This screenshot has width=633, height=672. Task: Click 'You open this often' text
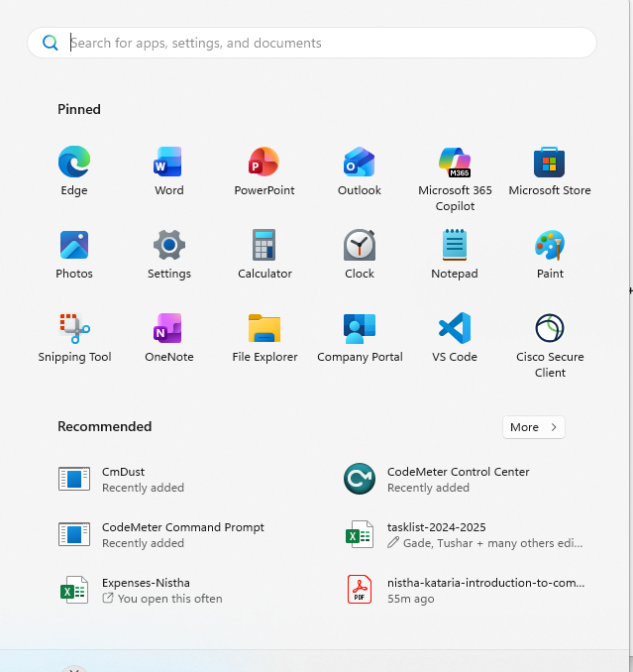tap(170, 599)
